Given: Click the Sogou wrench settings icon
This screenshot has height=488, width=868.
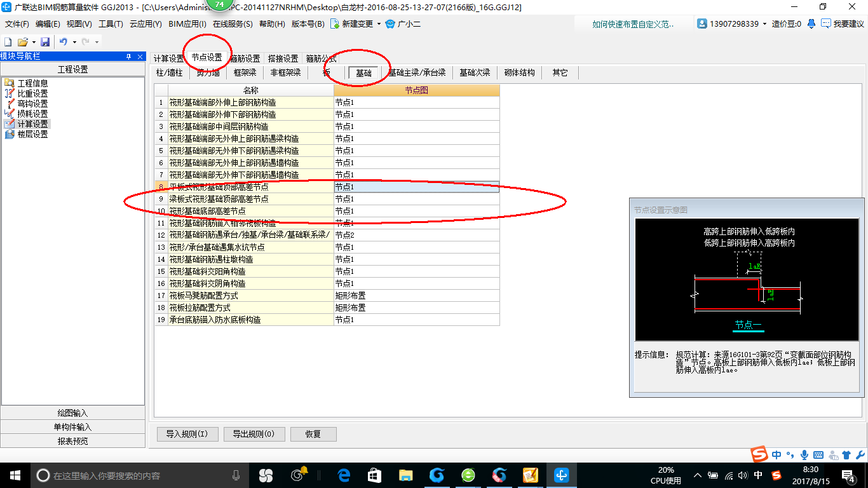Looking at the screenshot, I should pos(860,455).
